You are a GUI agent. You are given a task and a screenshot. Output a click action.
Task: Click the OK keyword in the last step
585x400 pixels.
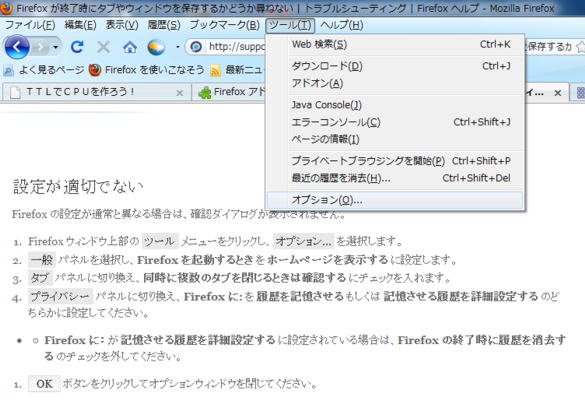pos(44,384)
